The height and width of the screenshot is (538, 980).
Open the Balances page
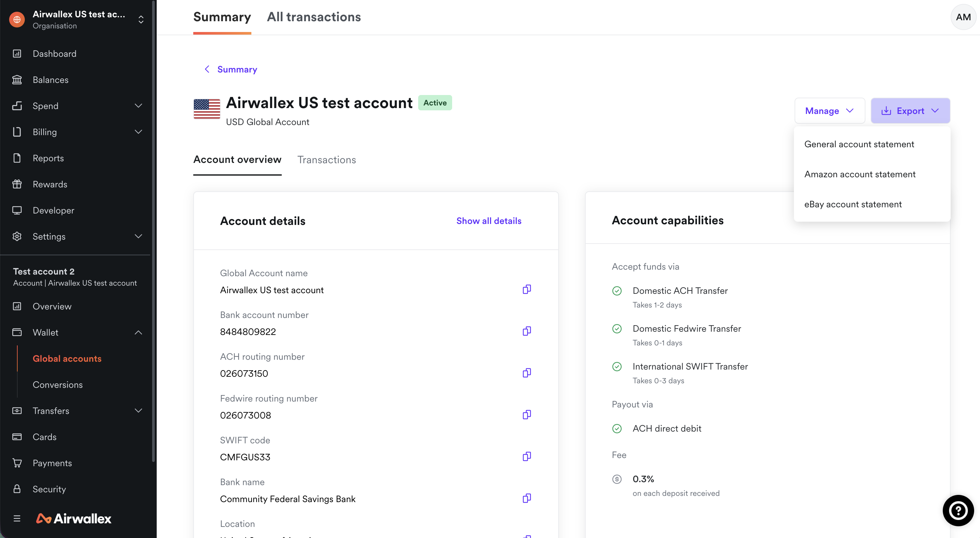click(51, 80)
